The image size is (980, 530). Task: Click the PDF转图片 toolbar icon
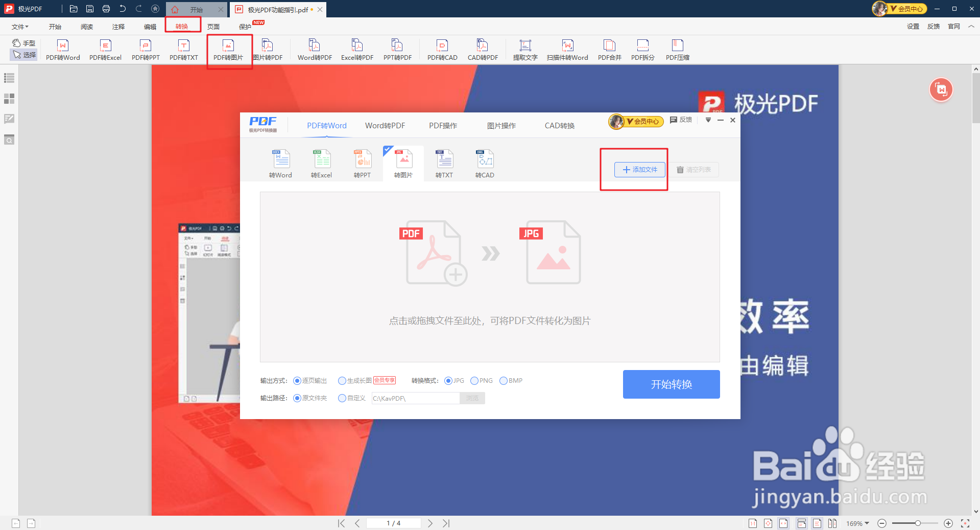[228, 50]
